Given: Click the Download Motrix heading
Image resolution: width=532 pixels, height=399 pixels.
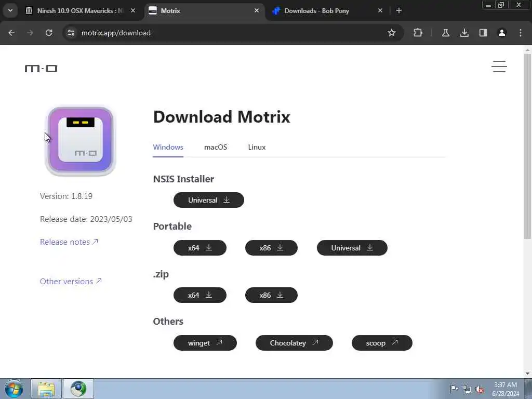Looking at the screenshot, I should 221,117.
